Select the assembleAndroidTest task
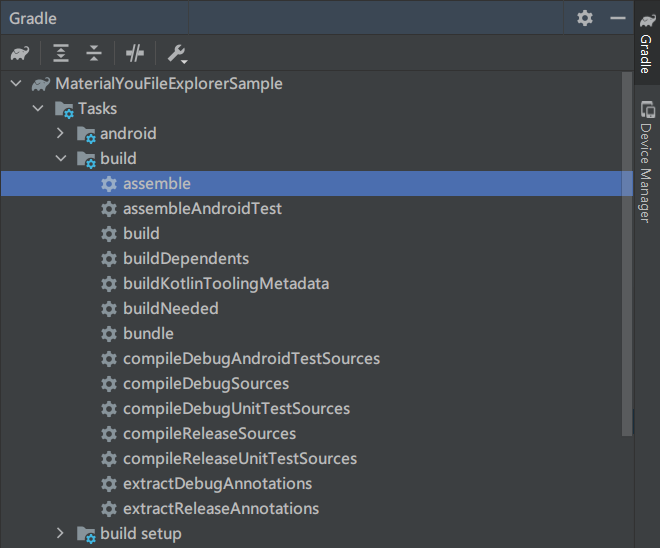The height and width of the screenshot is (548, 660). point(201,209)
